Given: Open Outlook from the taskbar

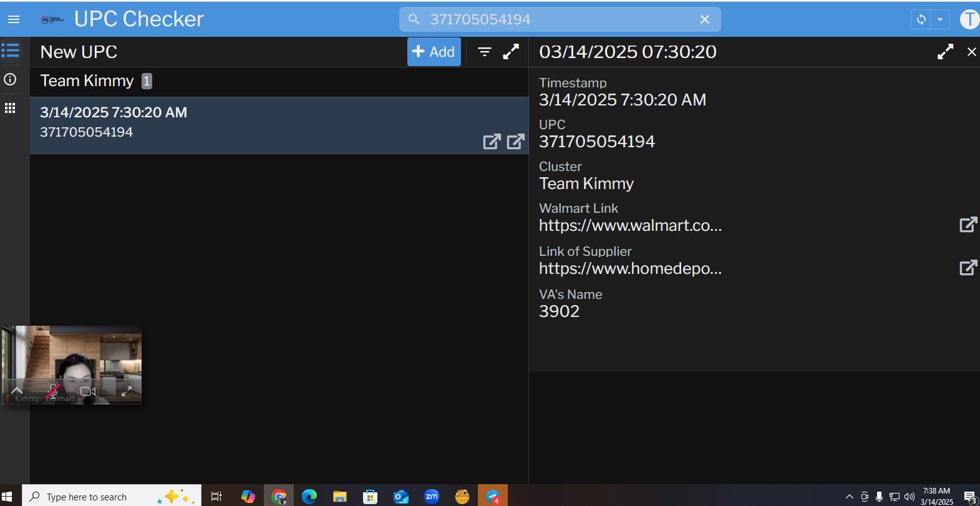Looking at the screenshot, I should pyautogui.click(x=401, y=497).
